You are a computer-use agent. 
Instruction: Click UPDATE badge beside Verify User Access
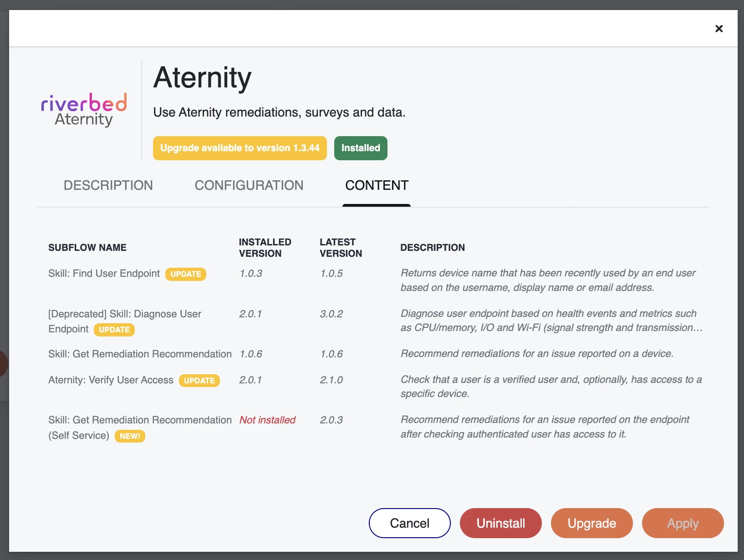[x=199, y=381]
